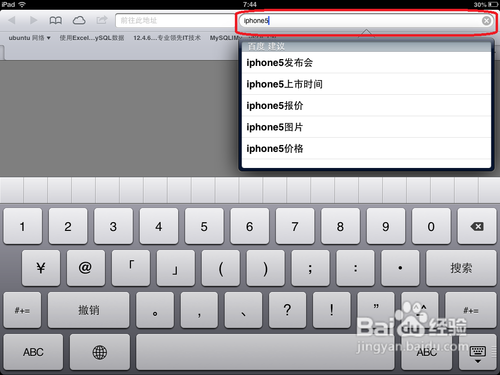The height and width of the screenshot is (375, 500).
Task: Tap the 7 key
Action: pos(295,226)
